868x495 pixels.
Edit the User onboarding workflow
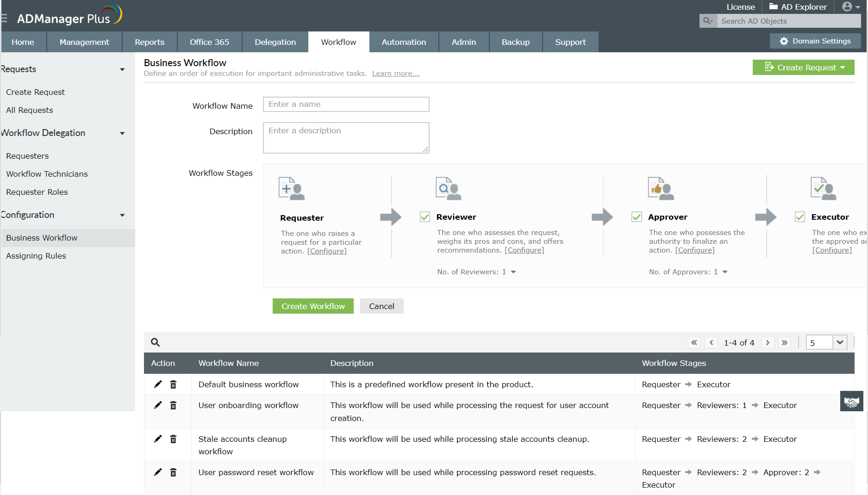158,405
